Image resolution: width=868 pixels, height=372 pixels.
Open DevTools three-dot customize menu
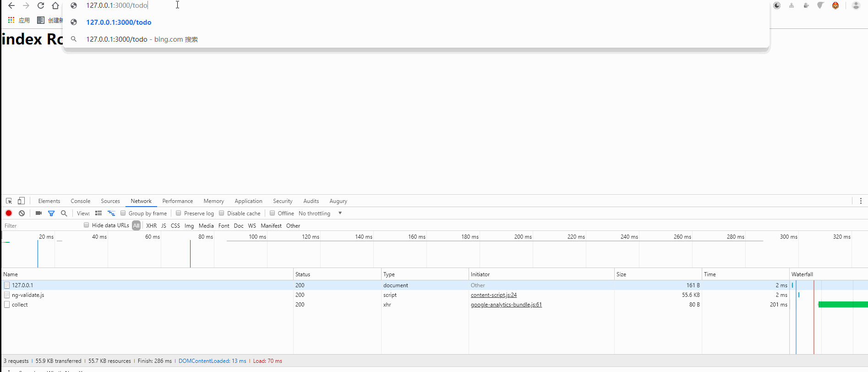coord(861,201)
